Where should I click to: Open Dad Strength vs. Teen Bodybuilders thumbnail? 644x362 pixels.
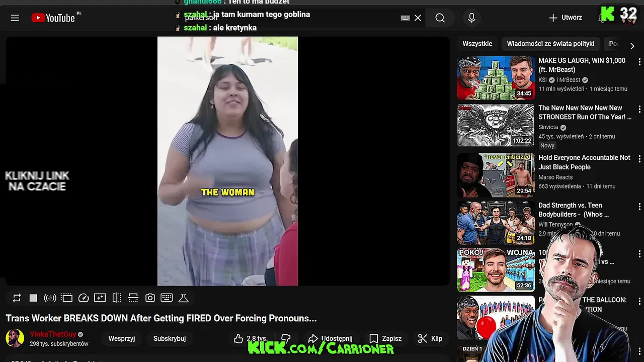click(496, 223)
